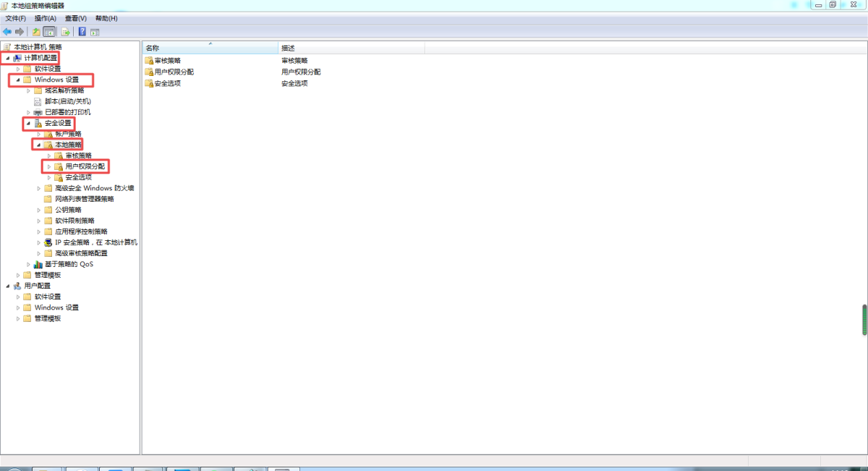Click the 用户配置 user icon in tree
The width and height of the screenshot is (868, 471).
pos(17,286)
